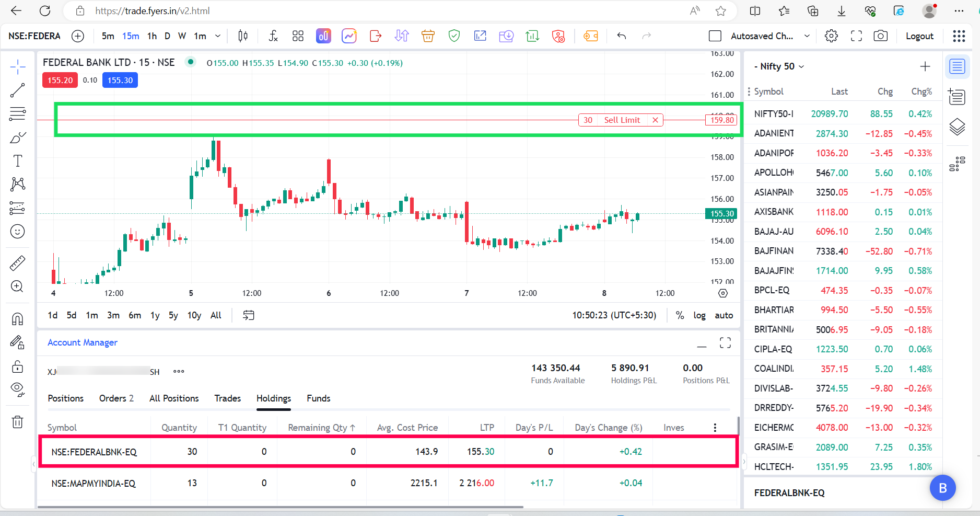The image size is (980, 516).
Task: Select the crosshair cursor tool
Action: tap(18, 67)
